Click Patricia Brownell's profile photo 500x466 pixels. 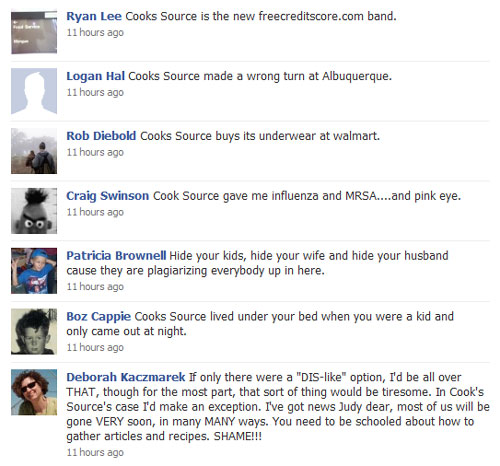(x=34, y=271)
